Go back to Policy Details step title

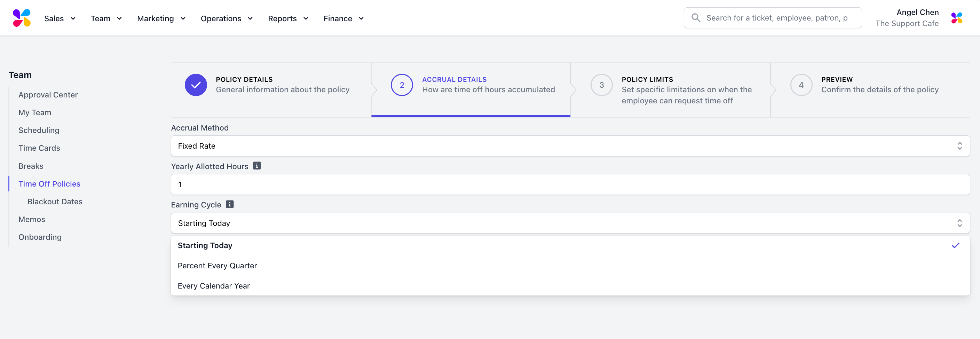[x=244, y=79]
